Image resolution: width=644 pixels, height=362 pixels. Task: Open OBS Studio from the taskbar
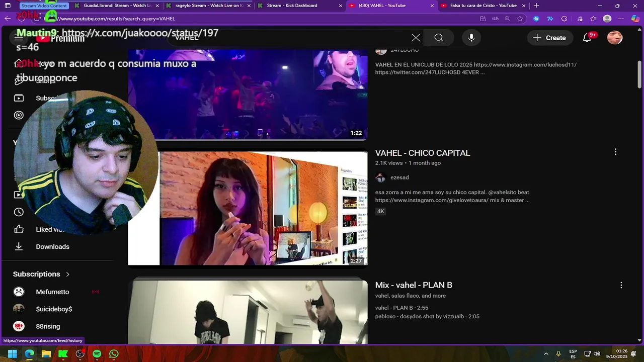[80, 354]
